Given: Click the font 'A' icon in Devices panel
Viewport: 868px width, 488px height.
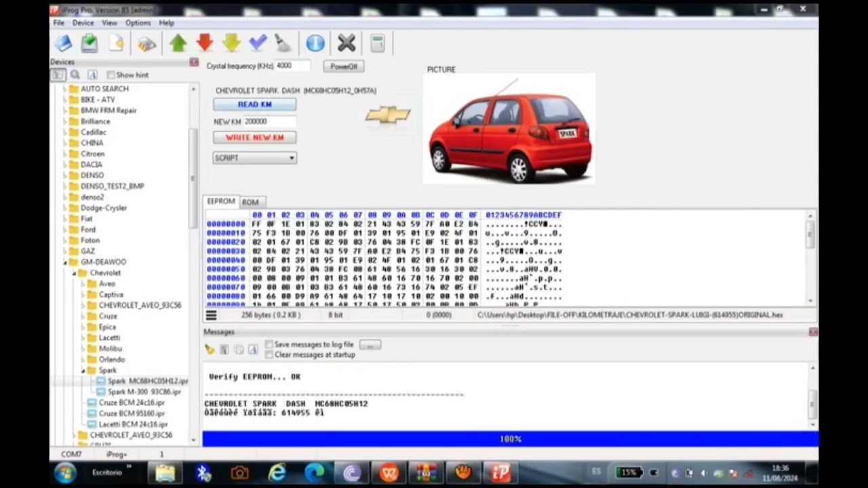Looking at the screenshot, I should [93, 75].
